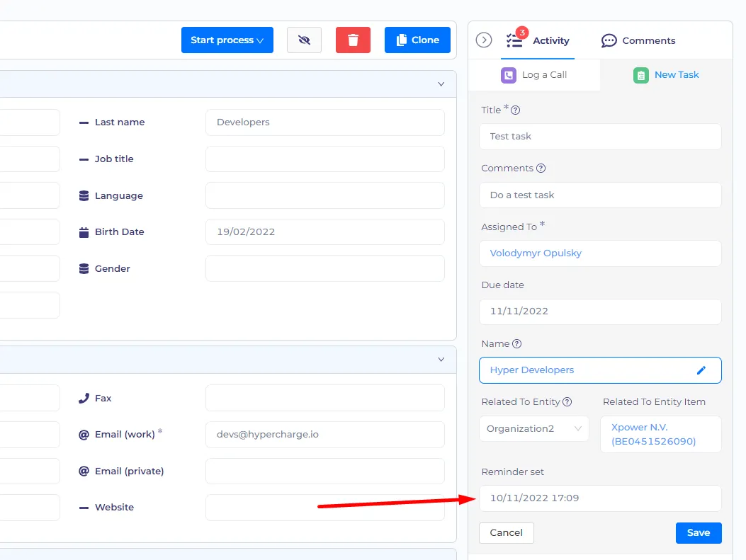Click the Title field containing Test task
Image resolution: width=746 pixels, height=560 pixels.
(x=600, y=137)
